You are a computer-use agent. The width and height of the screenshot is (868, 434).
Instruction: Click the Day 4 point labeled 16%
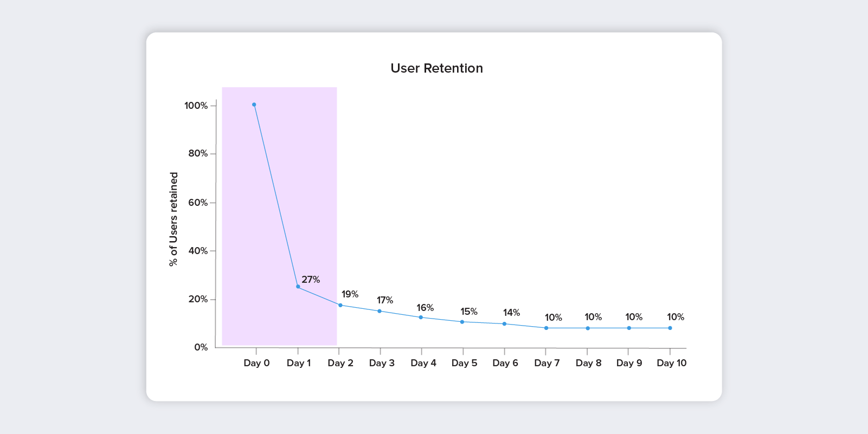[x=421, y=317]
